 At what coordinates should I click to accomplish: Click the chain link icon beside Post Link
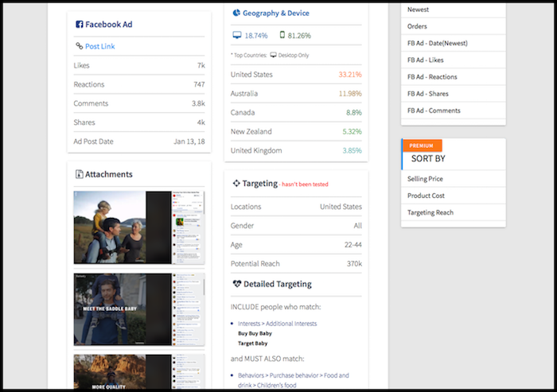tap(79, 46)
